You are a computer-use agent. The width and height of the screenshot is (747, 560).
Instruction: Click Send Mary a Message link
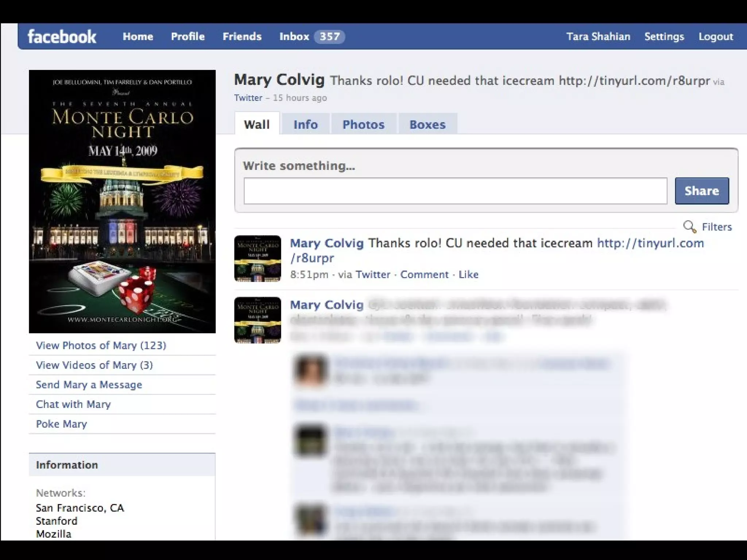click(89, 385)
